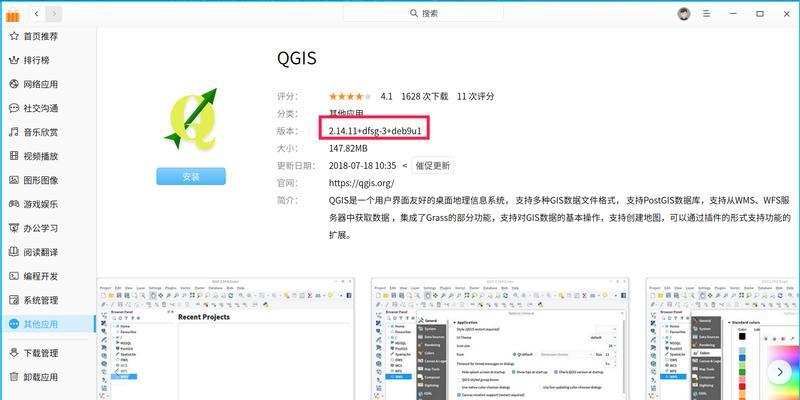Click the blue 安装 install button
This screenshot has height=400, width=800.
(191, 177)
